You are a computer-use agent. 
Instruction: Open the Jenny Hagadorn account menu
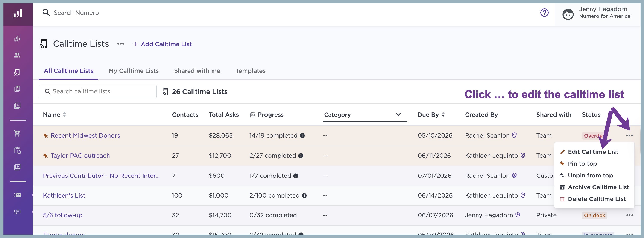[x=597, y=13]
